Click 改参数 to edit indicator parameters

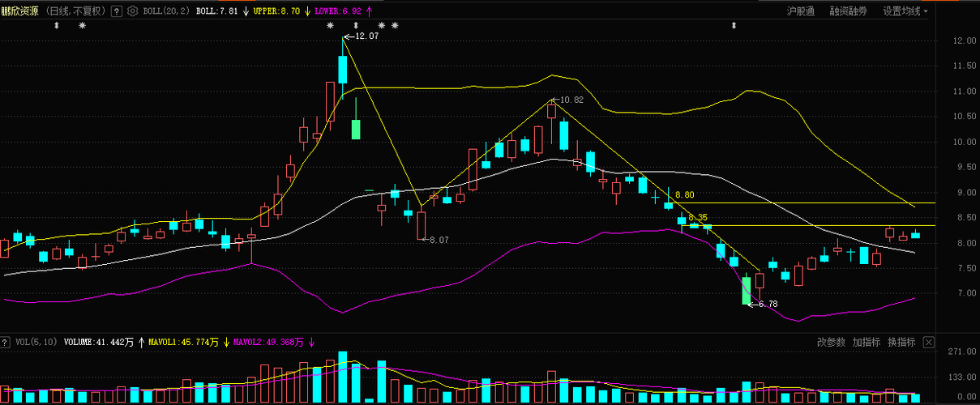tap(831, 343)
